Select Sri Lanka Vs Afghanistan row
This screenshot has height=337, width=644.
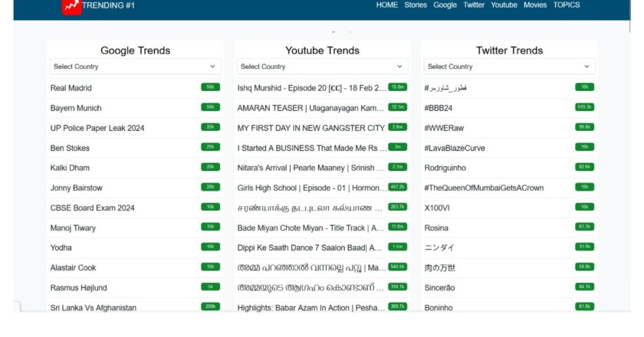(x=136, y=306)
